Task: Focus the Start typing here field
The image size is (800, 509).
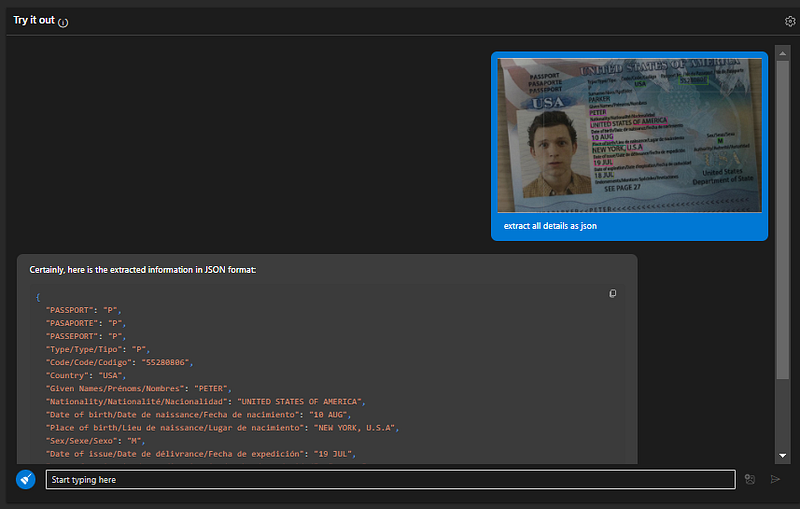Action: 390,480
